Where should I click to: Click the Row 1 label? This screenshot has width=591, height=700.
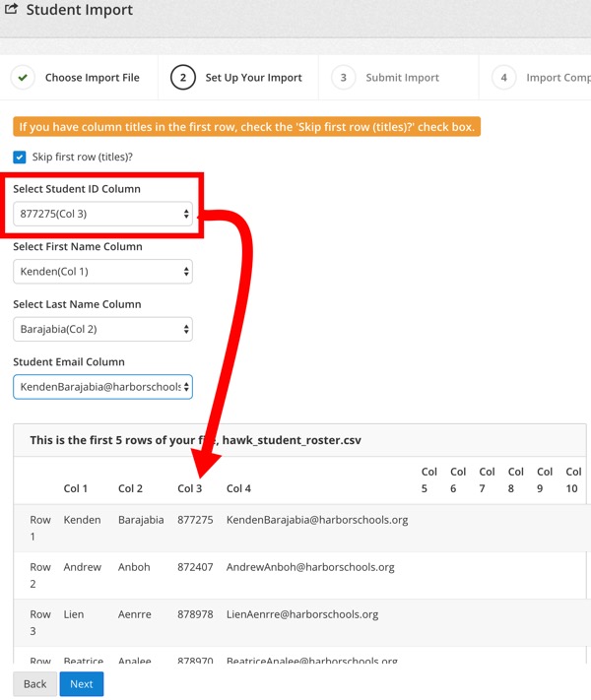[x=40, y=528]
